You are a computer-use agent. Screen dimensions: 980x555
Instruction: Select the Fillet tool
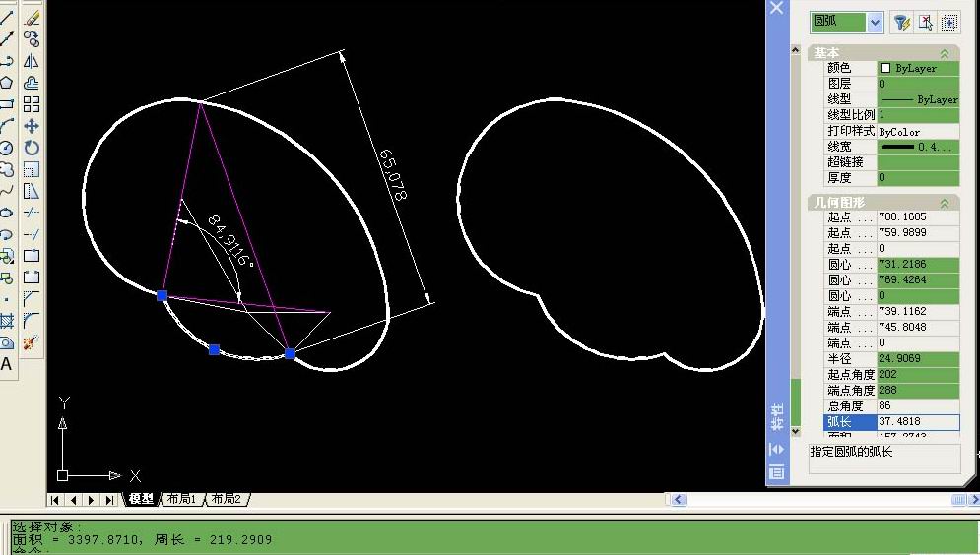tap(32, 320)
